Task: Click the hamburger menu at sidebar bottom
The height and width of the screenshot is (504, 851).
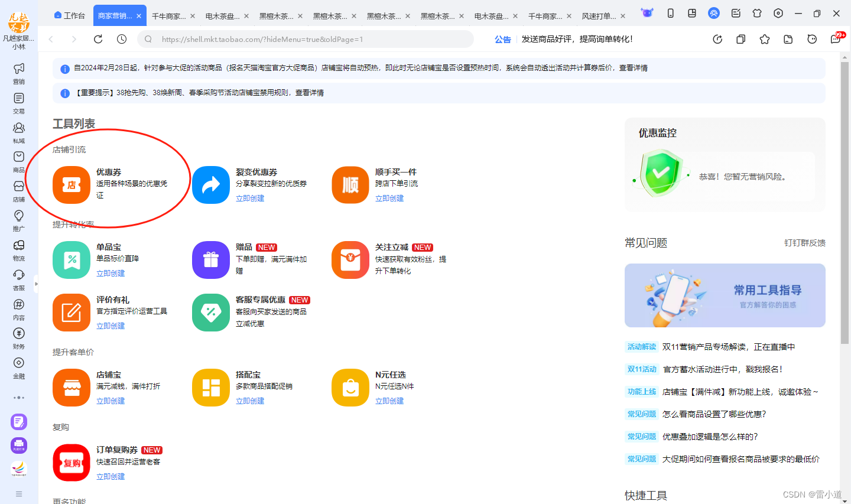Action: (19, 494)
